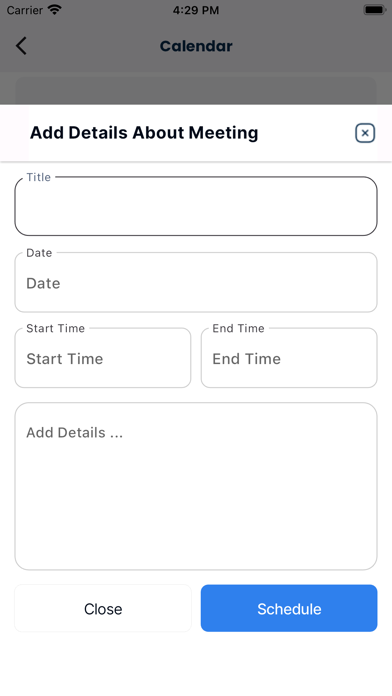392x696 pixels.
Task: Click the small End Time border label
Action: click(238, 328)
